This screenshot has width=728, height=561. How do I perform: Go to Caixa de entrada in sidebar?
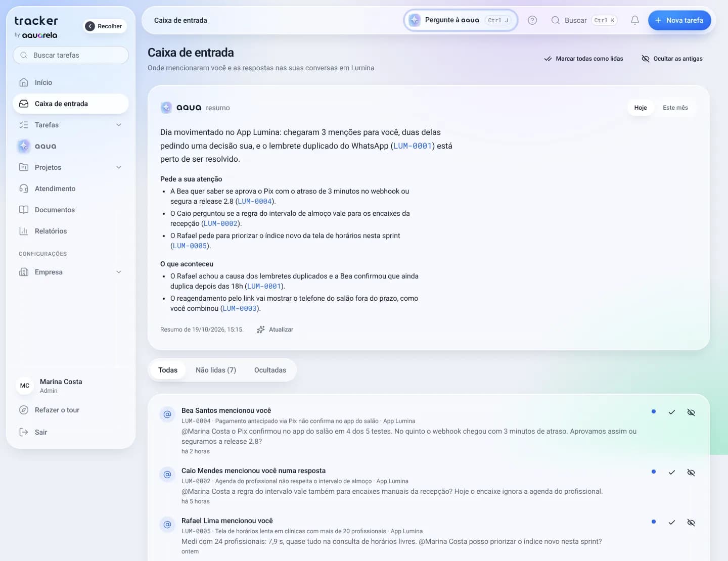[x=71, y=104]
